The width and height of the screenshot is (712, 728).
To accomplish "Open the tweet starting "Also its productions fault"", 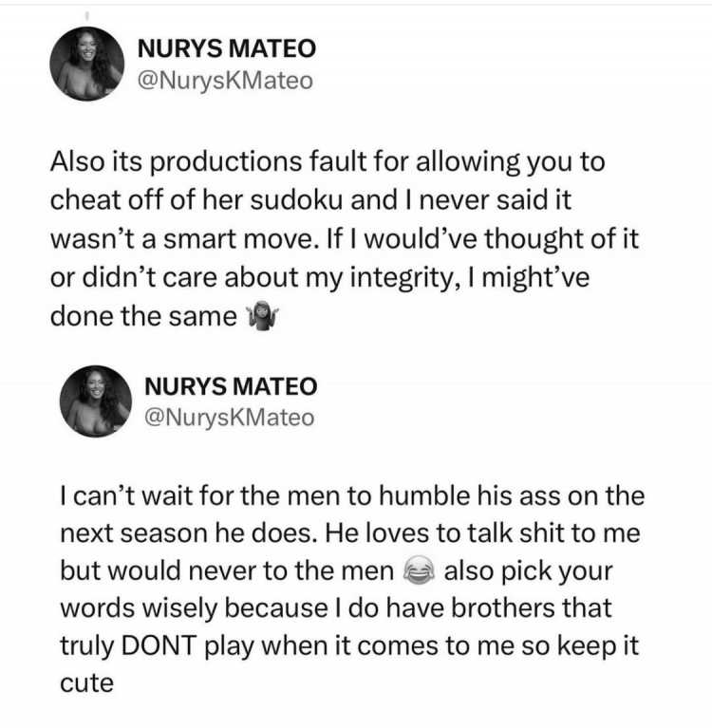I will (345, 238).
